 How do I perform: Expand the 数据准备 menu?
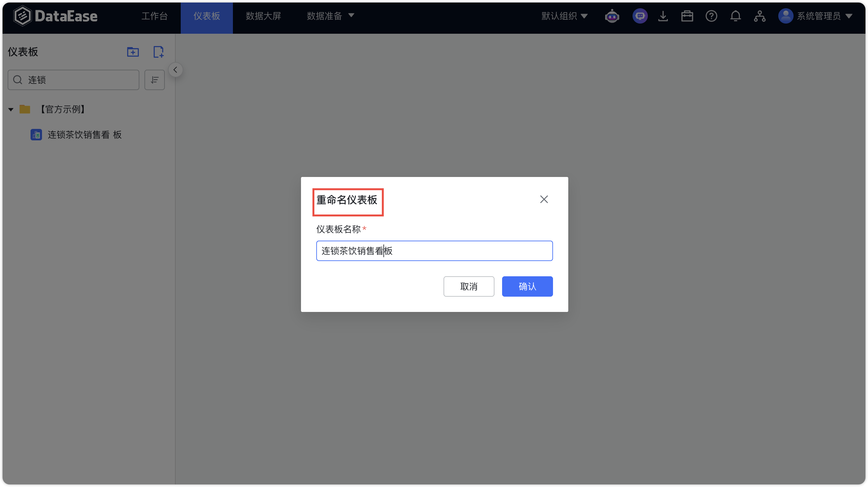[330, 16]
